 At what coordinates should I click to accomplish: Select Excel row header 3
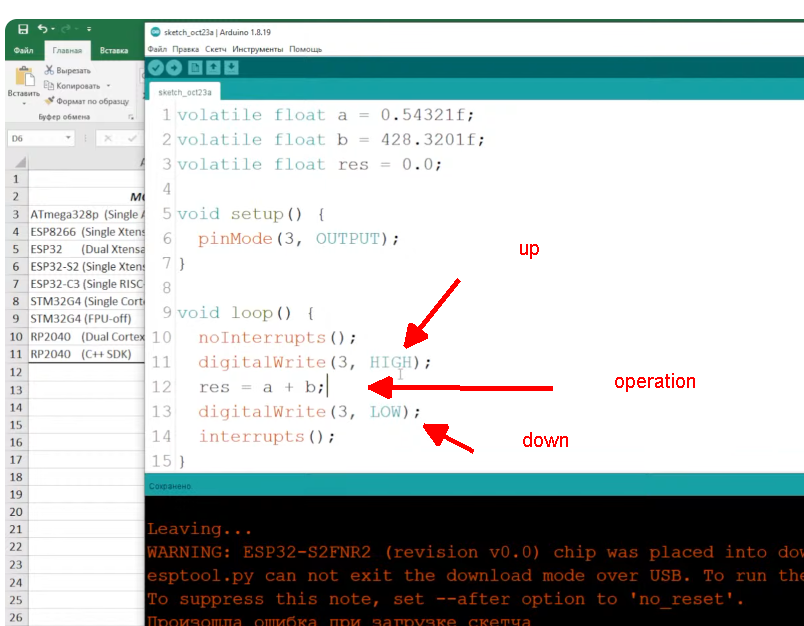pos(16,214)
